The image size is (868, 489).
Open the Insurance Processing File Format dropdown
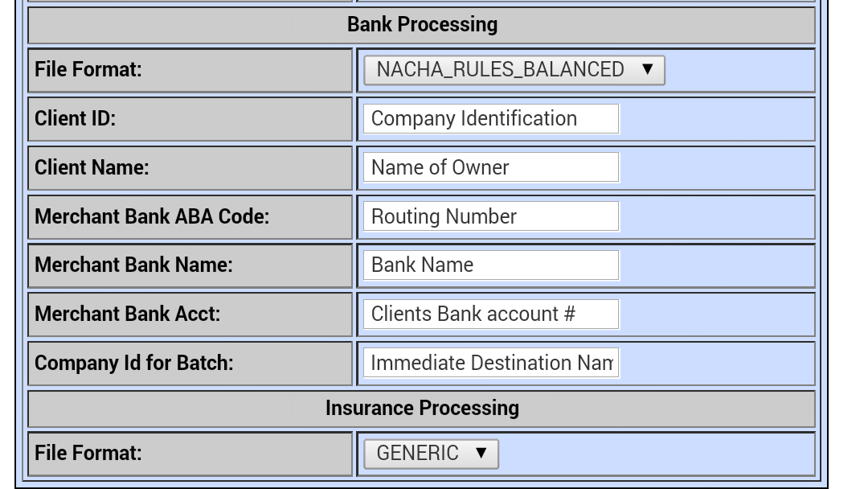tap(431, 453)
